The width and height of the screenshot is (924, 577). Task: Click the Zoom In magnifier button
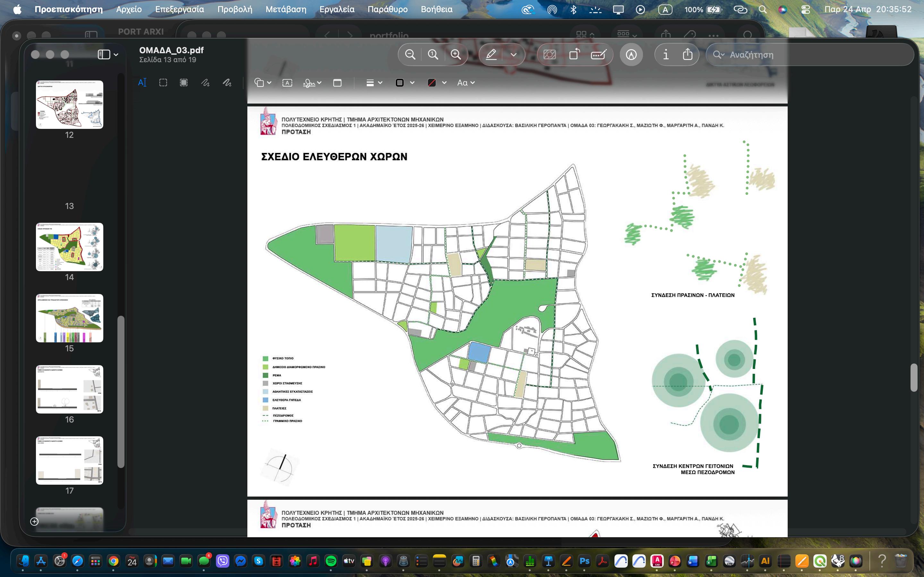click(456, 54)
